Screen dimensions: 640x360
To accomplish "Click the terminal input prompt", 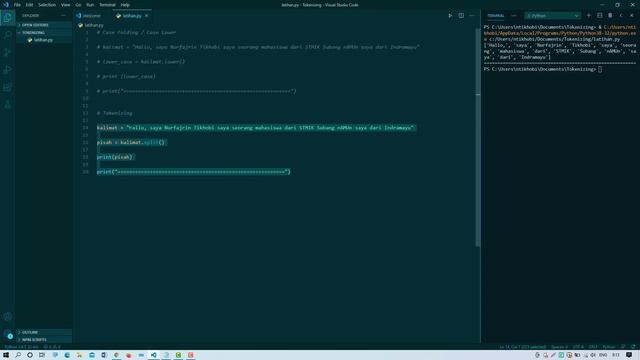I will coord(600,69).
